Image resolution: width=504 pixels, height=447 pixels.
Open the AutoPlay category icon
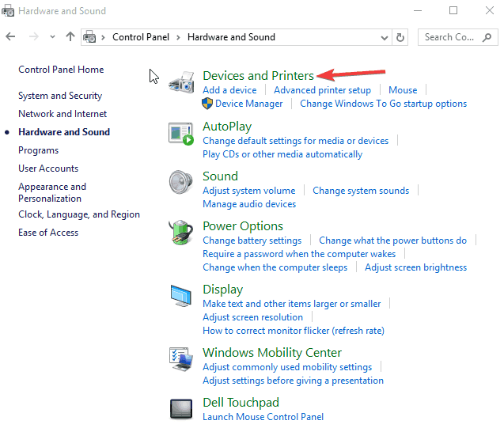(181, 134)
